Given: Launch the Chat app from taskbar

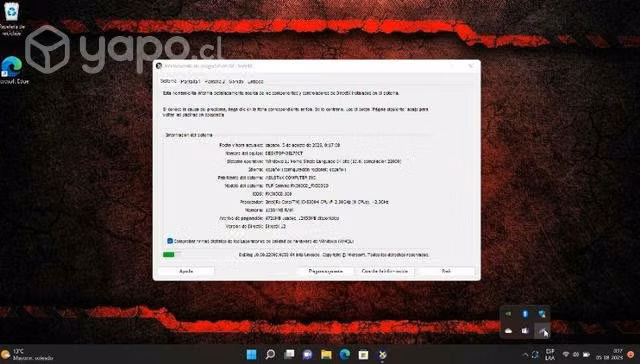Looking at the screenshot, I should [x=307, y=354].
